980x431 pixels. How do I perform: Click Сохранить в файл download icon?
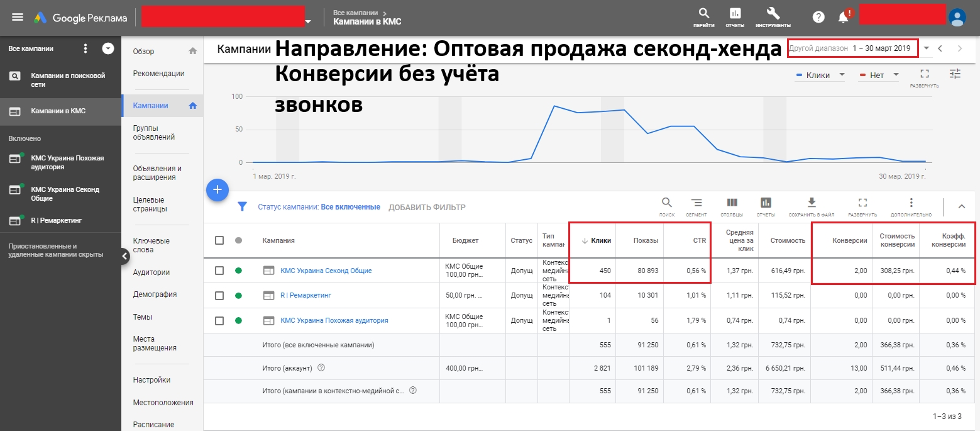pyautogui.click(x=812, y=203)
